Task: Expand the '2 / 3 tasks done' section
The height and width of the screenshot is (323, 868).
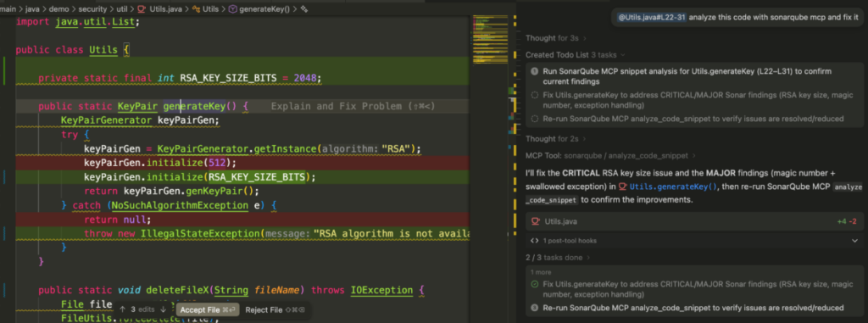Action: tap(558, 258)
